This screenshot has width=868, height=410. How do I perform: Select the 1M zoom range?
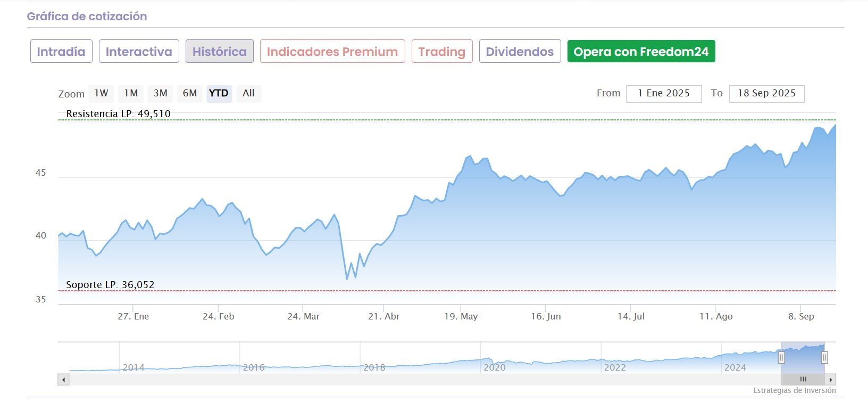[x=131, y=93]
